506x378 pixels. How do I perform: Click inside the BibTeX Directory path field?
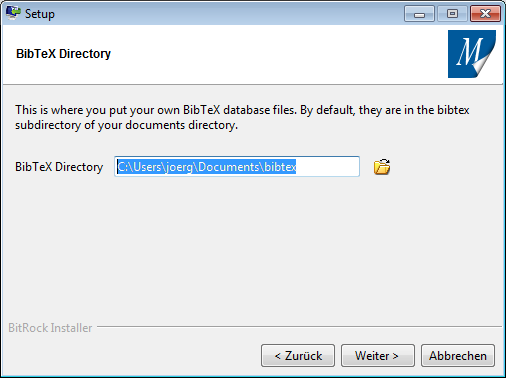tap(237, 166)
